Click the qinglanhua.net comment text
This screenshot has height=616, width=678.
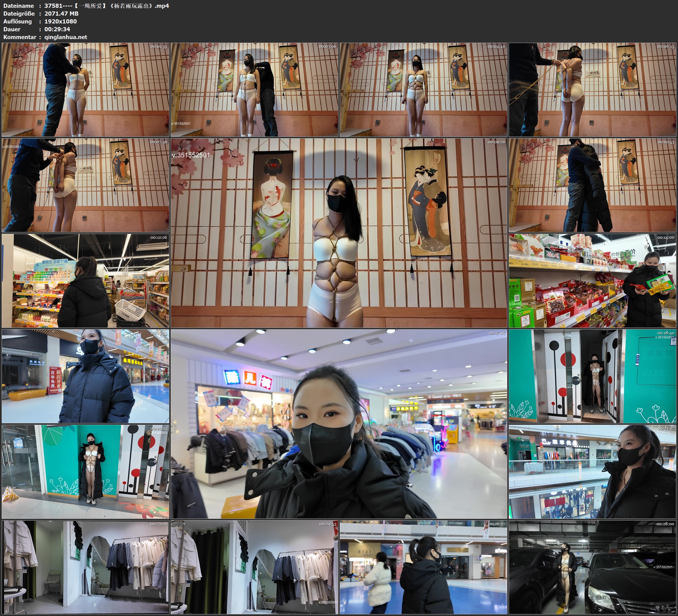point(66,37)
